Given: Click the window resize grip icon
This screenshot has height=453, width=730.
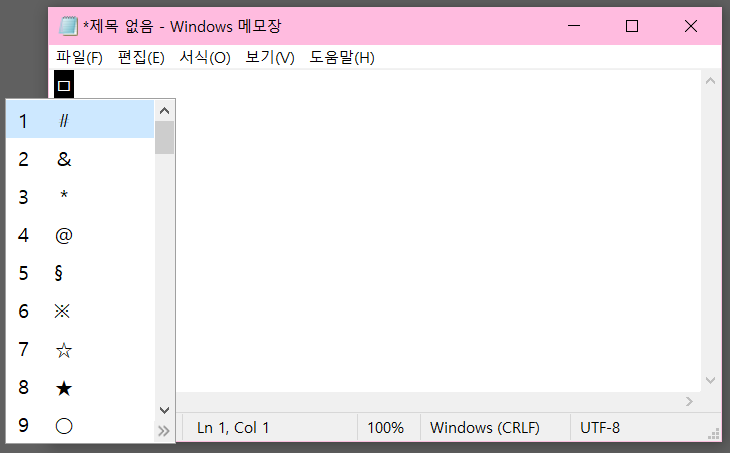Looking at the screenshot, I should pos(714,434).
